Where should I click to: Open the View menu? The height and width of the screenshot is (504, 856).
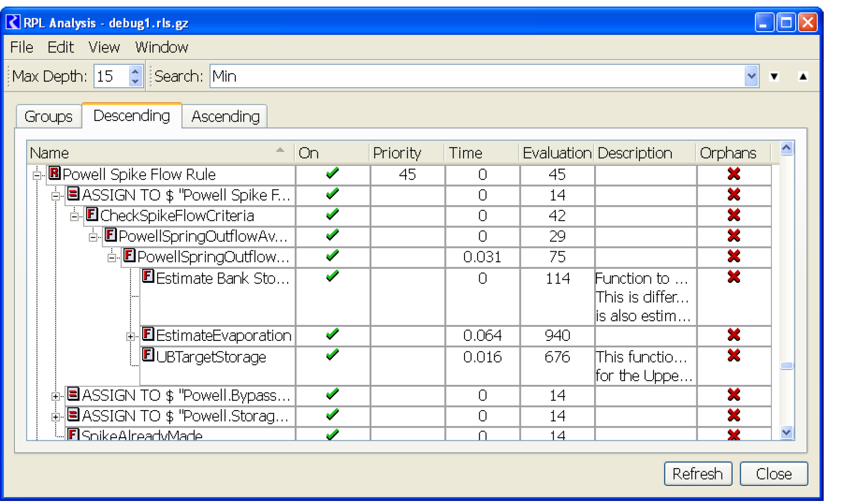(x=104, y=47)
